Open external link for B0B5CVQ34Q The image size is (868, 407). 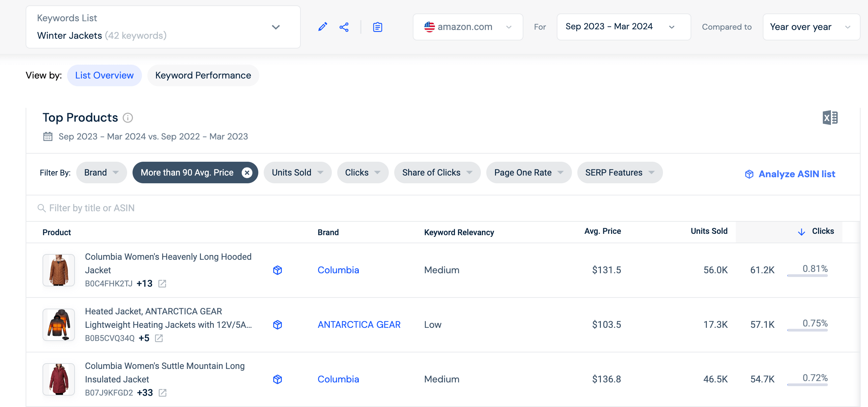pos(159,338)
